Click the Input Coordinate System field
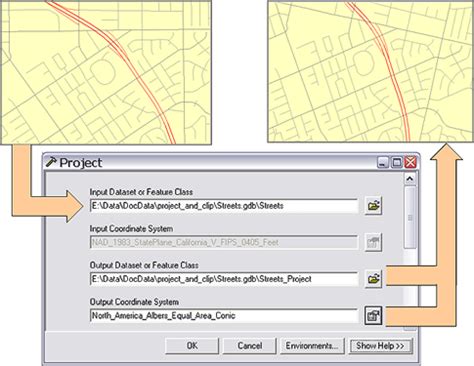This screenshot has height=366, width=474. coord(224,242)
